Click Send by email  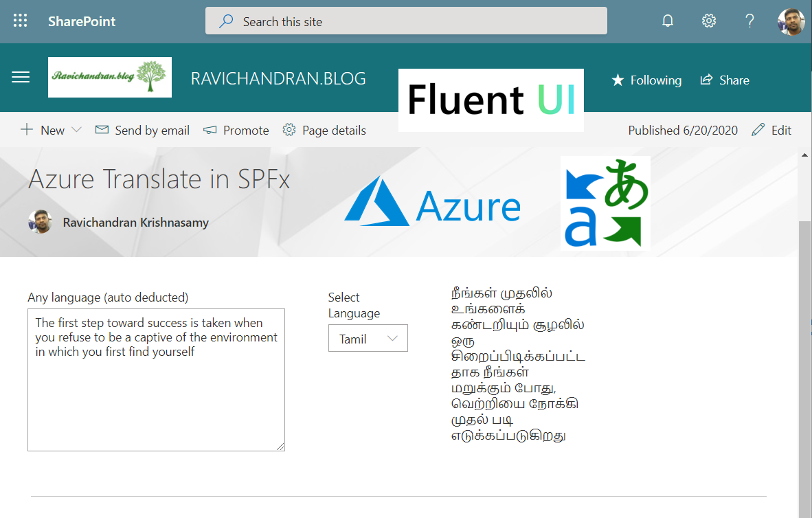[x=142, y=130]
